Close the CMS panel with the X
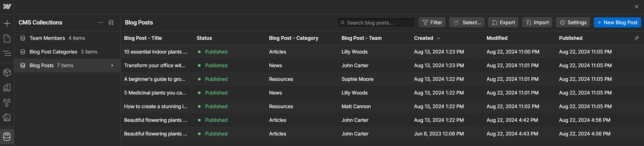 [637, 7]
